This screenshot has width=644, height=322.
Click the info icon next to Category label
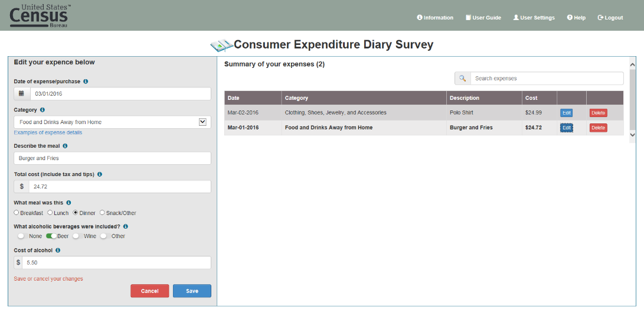[42, 110]
